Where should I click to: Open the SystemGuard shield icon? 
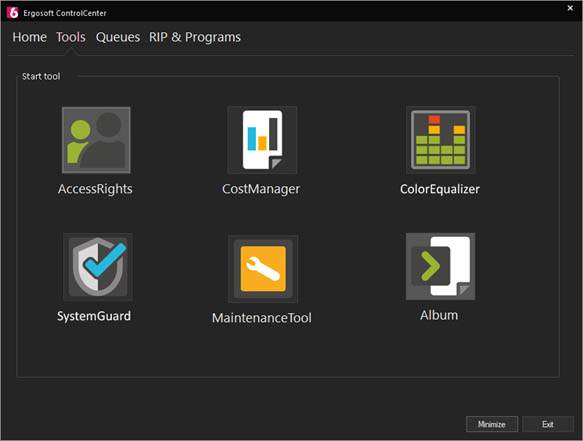point(98,267)
